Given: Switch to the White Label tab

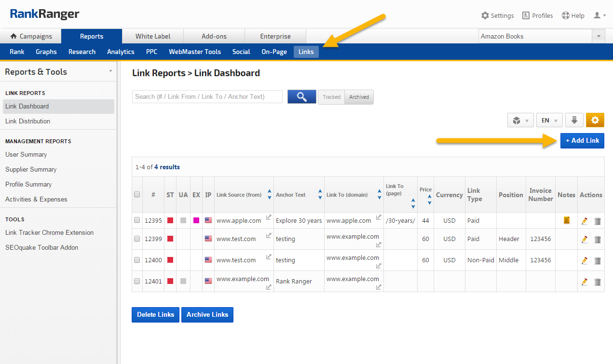Looking at the screenshot, I should (153, 36).
